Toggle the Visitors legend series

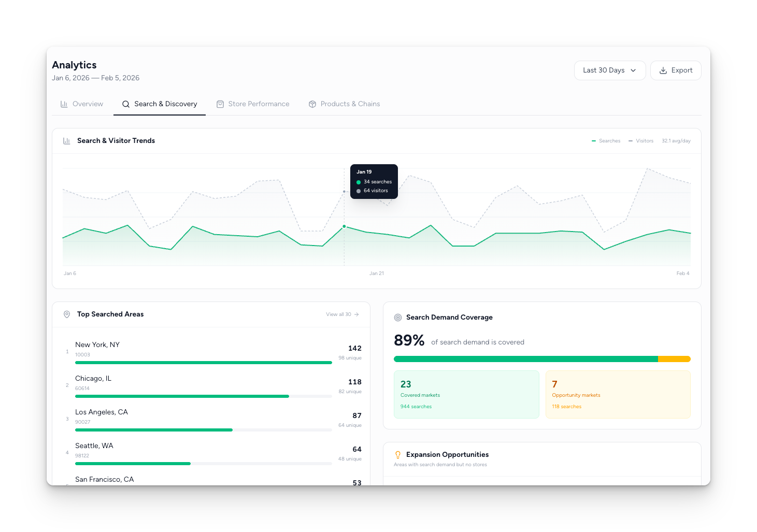[x=641, y=141]
